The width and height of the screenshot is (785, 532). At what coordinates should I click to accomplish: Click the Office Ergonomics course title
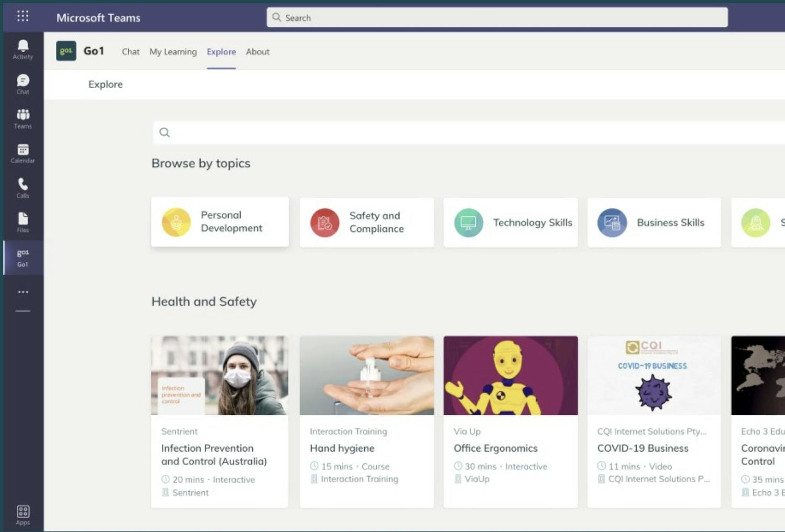pos(495,448)
